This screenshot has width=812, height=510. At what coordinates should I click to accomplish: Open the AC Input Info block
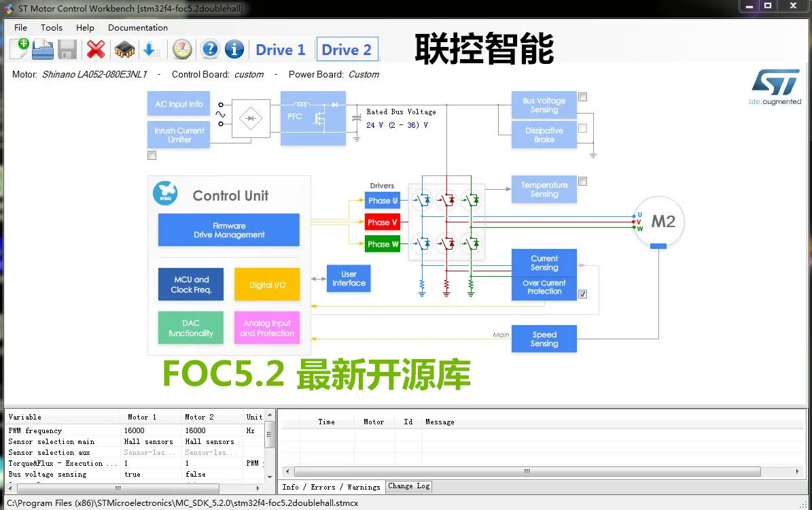(179, 104)
